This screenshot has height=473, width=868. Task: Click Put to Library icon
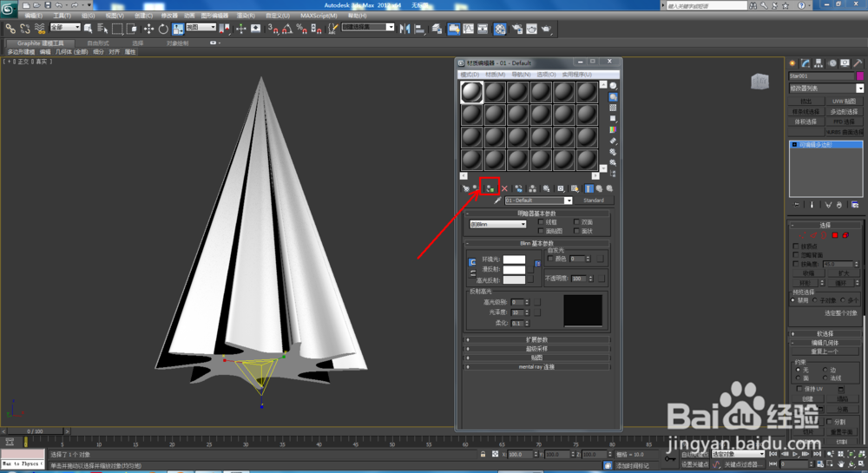pyautogui.click(x=546, y=188)
